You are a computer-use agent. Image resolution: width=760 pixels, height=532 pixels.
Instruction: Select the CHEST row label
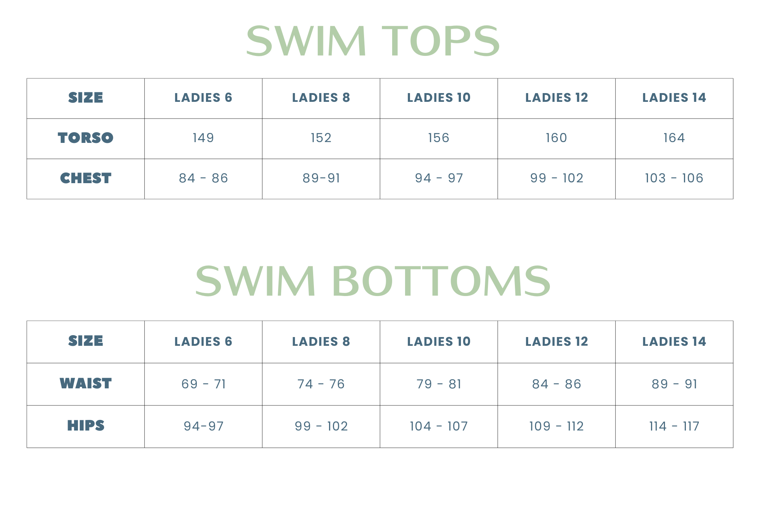pos(85,178)
